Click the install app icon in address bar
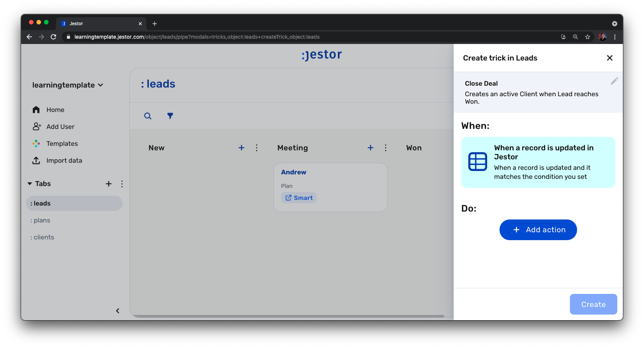The height and width of the screenshot is (348, 644). 563,37
